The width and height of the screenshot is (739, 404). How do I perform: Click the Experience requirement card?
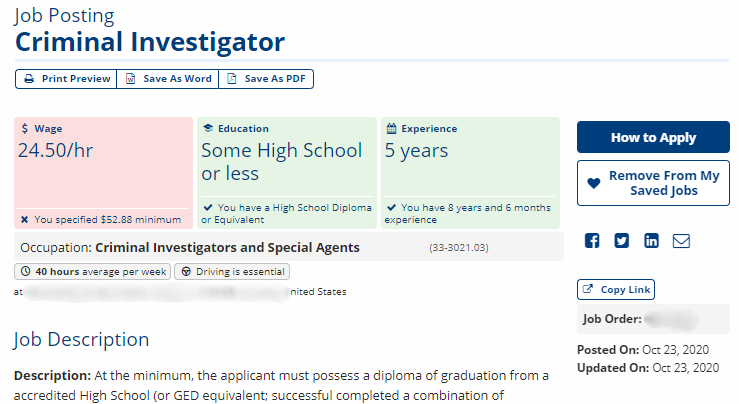[x=470, y=173]
